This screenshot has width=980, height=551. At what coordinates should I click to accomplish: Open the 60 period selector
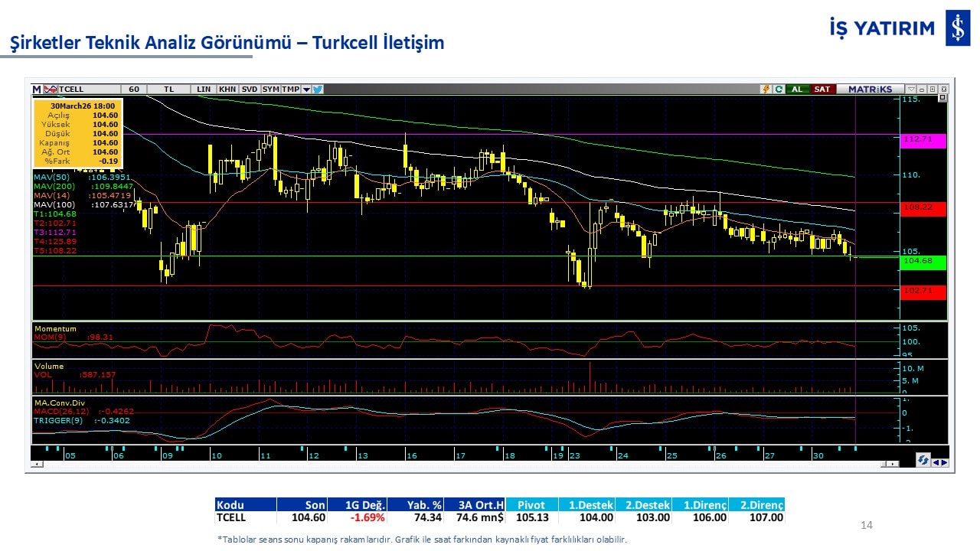[134, 90]
